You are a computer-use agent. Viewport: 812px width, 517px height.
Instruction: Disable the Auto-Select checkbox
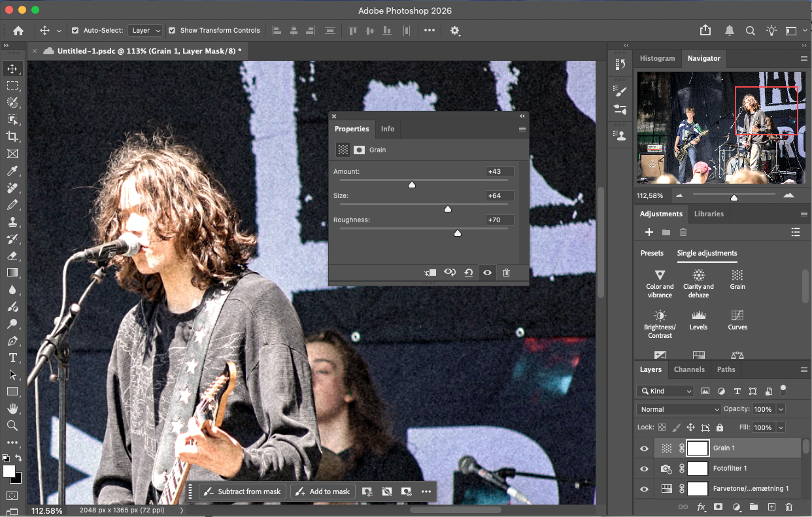[x=75, y=30]
